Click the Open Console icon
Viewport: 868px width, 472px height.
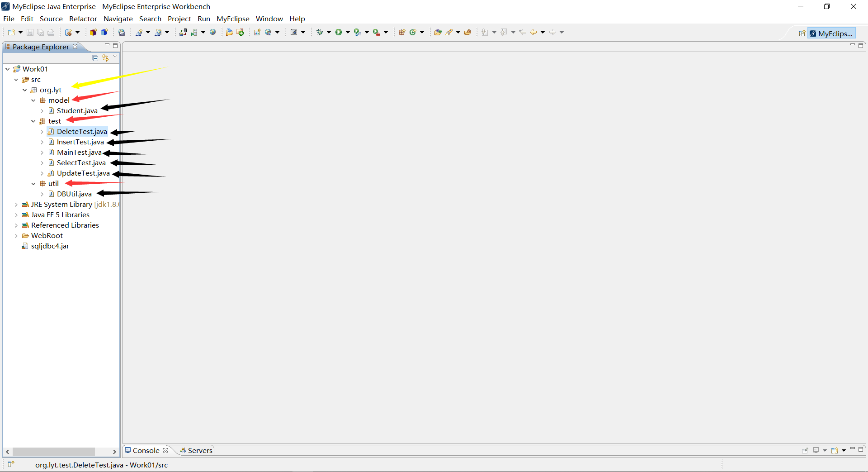tap(835, 450)
